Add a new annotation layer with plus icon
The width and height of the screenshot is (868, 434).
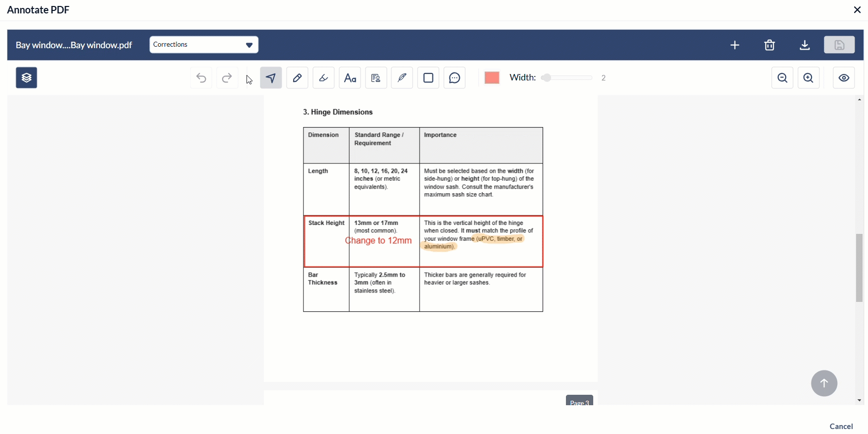(735, 45)
